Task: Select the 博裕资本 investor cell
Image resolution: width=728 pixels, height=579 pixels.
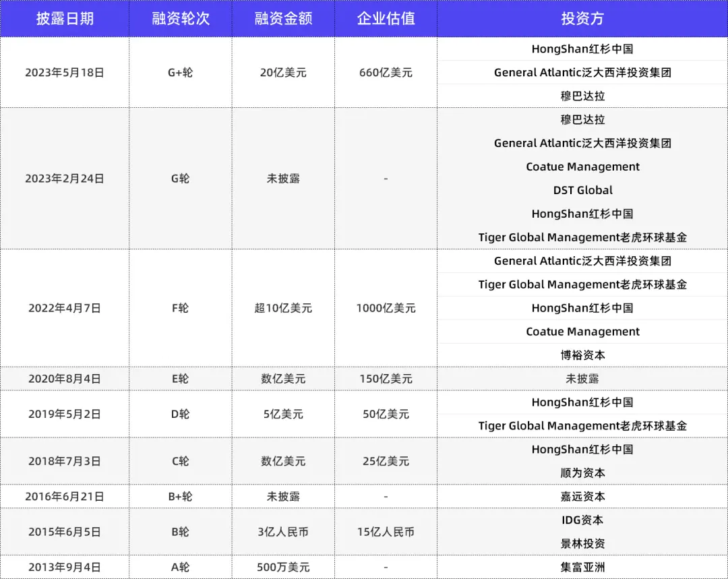Action: coord(582,355)
